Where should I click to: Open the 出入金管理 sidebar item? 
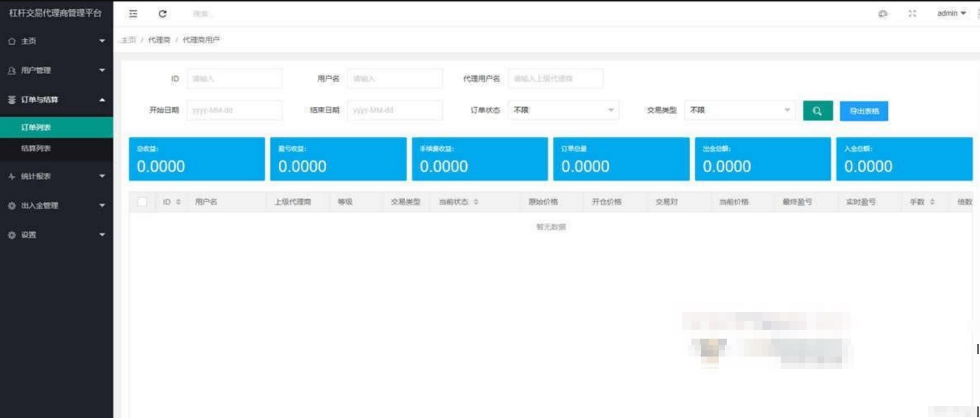click(56, 206)
